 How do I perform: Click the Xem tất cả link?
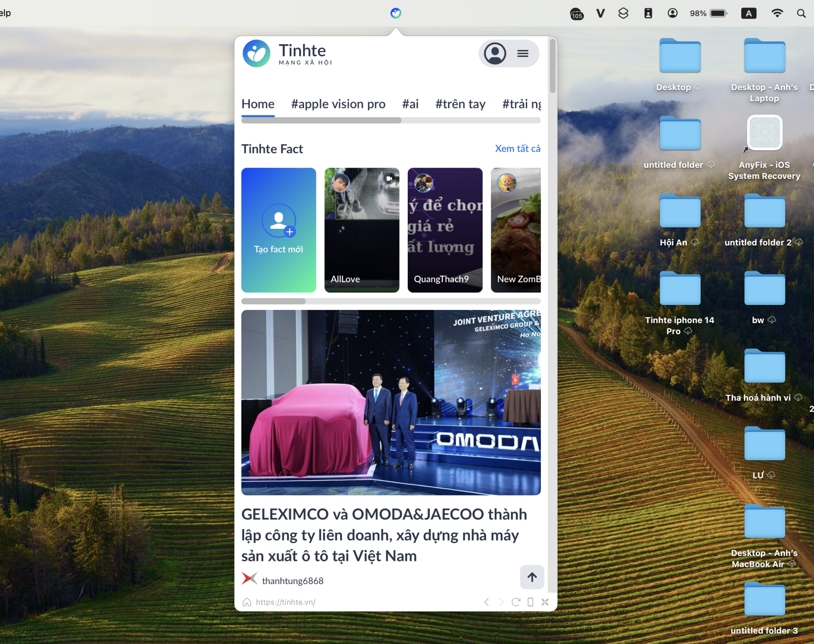(517, 149)
